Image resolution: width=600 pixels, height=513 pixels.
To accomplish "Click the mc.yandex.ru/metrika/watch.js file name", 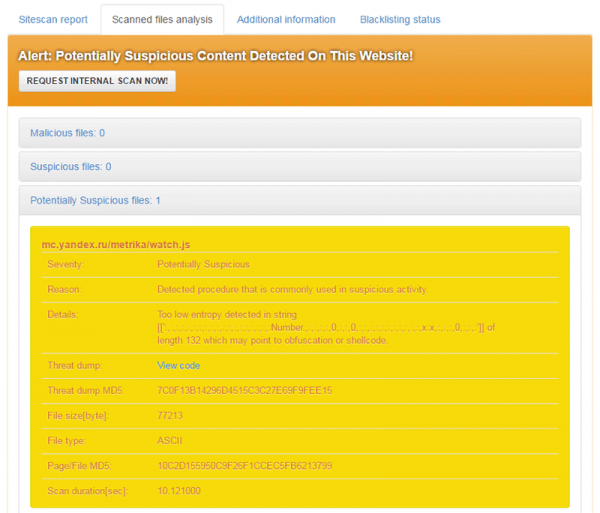I will coord(116,245).
